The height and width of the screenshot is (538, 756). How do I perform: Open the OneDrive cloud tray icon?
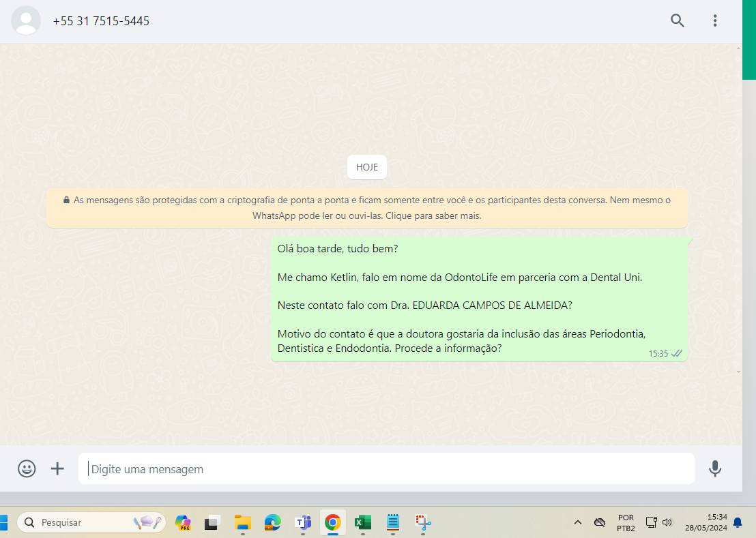(599, 522)
